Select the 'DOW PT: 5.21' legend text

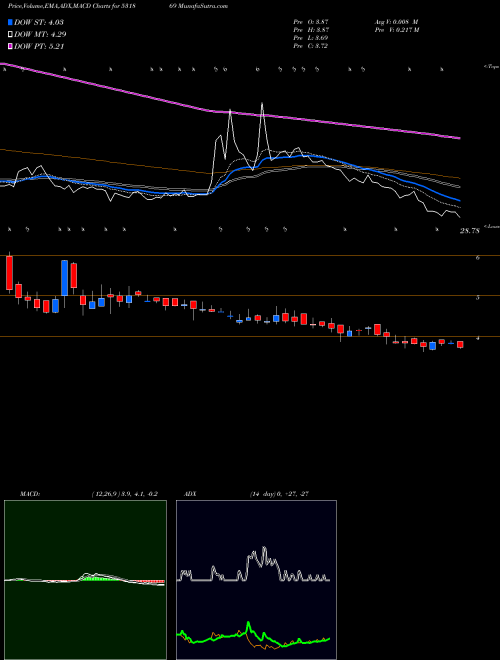[x=39, y=46]
